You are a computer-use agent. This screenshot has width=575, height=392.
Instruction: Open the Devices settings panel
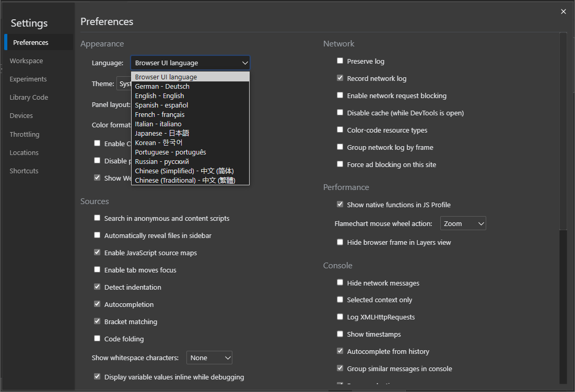[x=21, y=115]
